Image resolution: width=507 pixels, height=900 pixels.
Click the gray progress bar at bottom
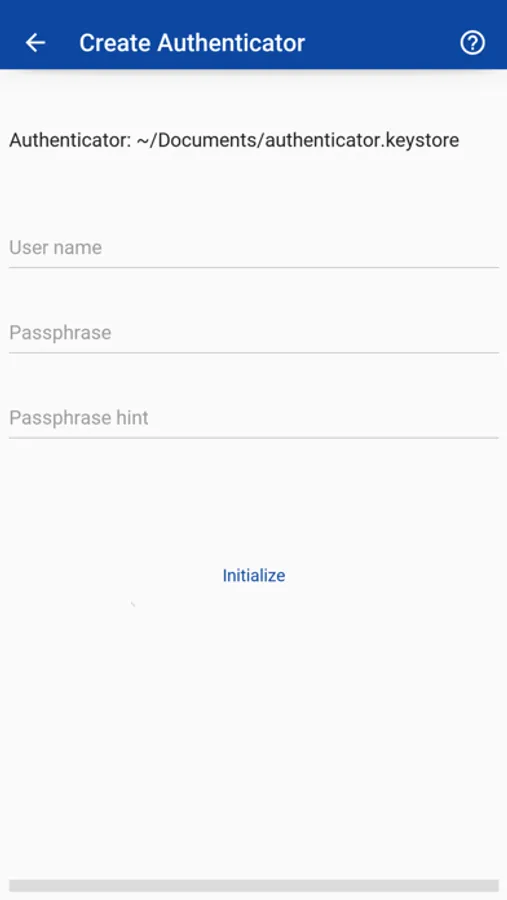point(254,886)
